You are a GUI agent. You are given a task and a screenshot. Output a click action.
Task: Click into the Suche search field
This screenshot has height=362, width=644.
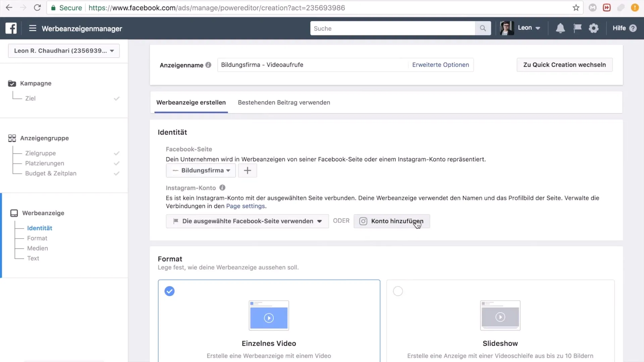click(x=392, y=28)
